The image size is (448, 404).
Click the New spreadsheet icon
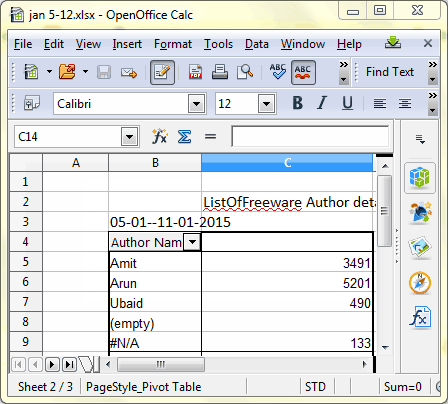pos(31,72)
